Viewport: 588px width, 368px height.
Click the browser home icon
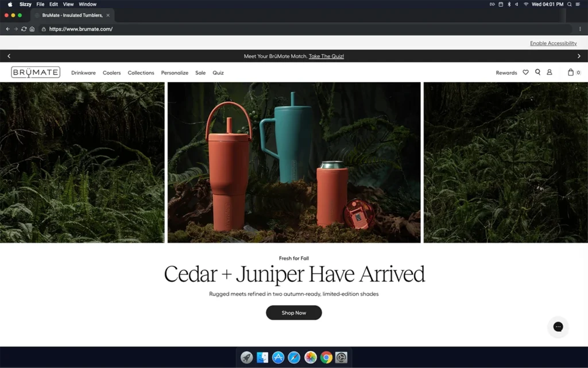(32, 29)
